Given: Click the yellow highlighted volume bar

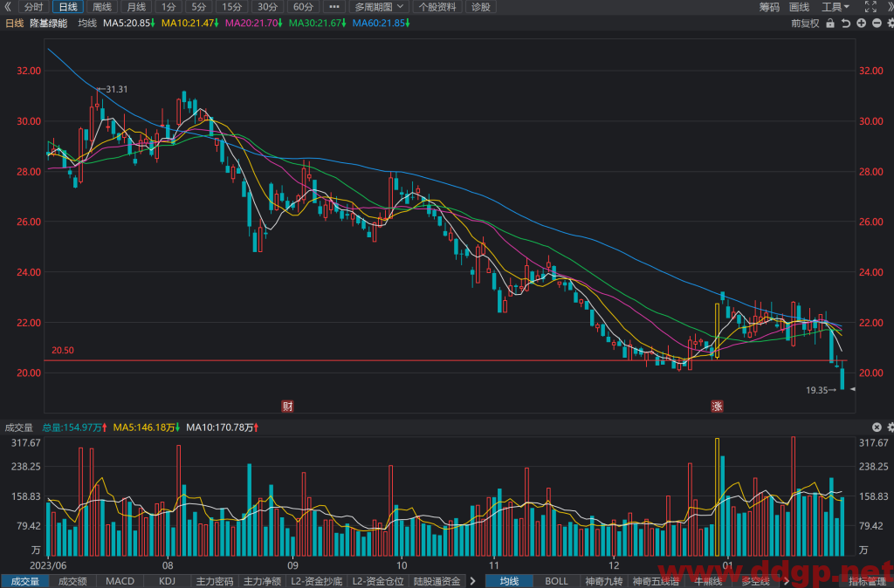Looking at the screenshot, I should click(x=718, y=497).
